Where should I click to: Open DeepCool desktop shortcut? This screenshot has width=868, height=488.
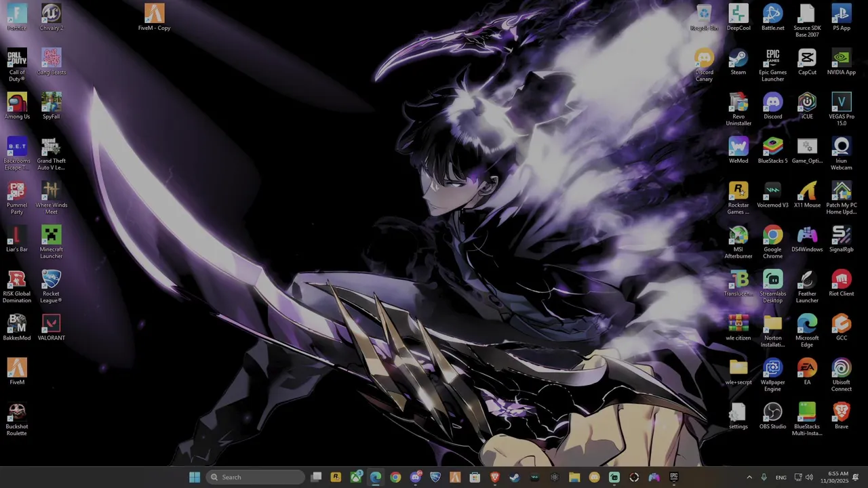click(738, 17)
